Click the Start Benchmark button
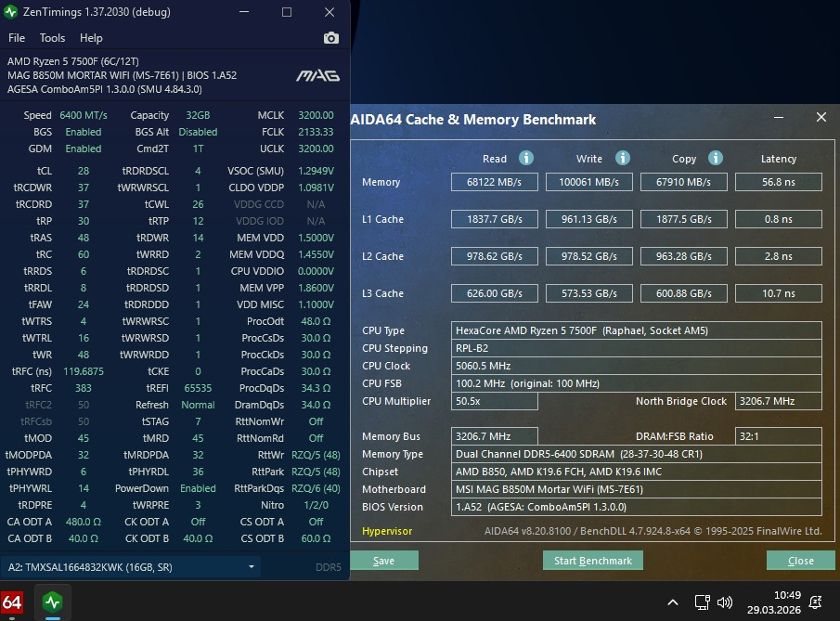The width and height of the screenshot is (840, 621). tap(592, 561)
